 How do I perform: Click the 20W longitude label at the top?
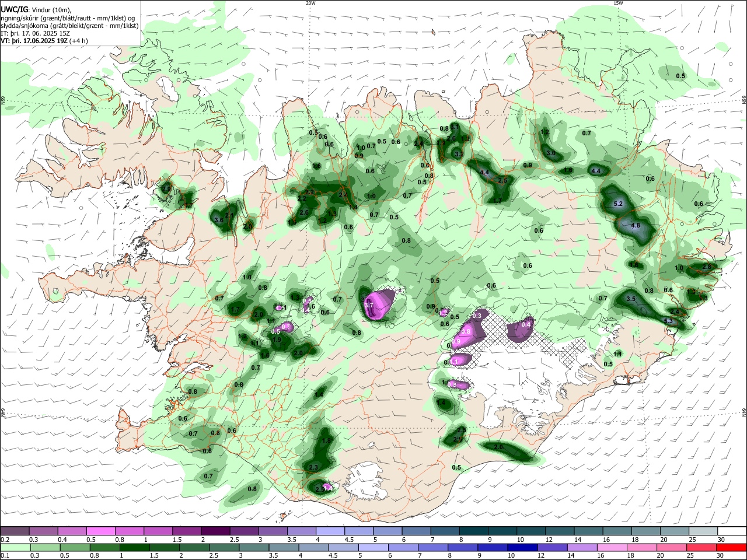pyautogui.click(x=310, y=3)
